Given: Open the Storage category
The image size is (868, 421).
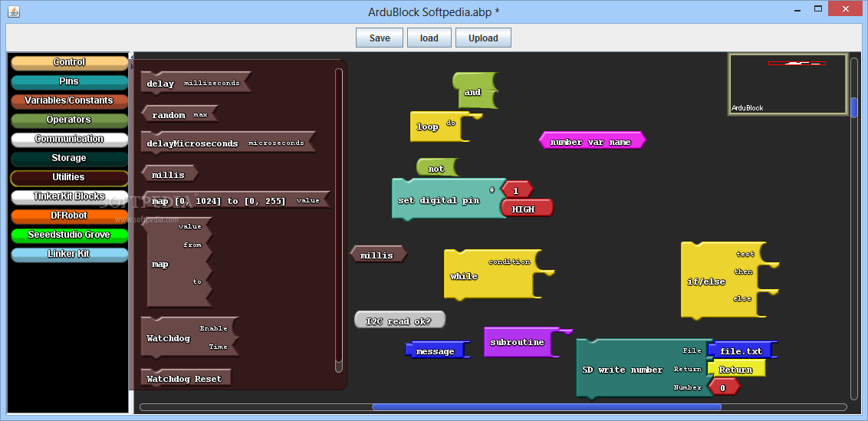Looking at the screenshot, I should click(69, 159).
